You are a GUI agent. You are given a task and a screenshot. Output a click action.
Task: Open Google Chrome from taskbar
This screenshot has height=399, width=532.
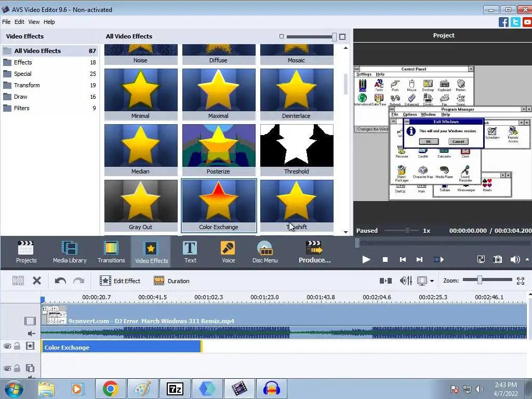(x=110, y=389)
